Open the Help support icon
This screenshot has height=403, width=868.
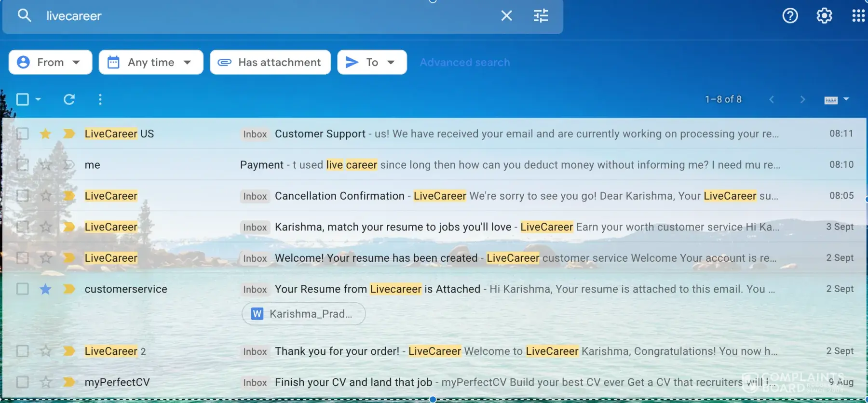[790, 16]
